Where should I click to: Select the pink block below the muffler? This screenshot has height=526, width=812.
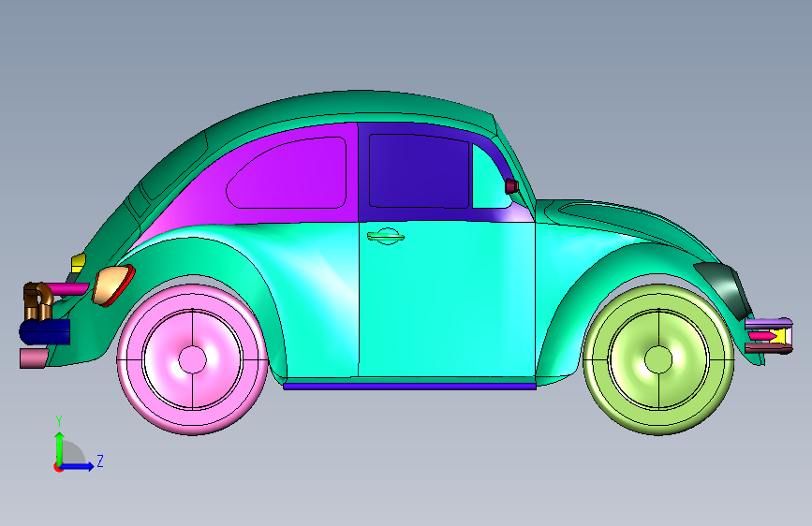point(34,358)
